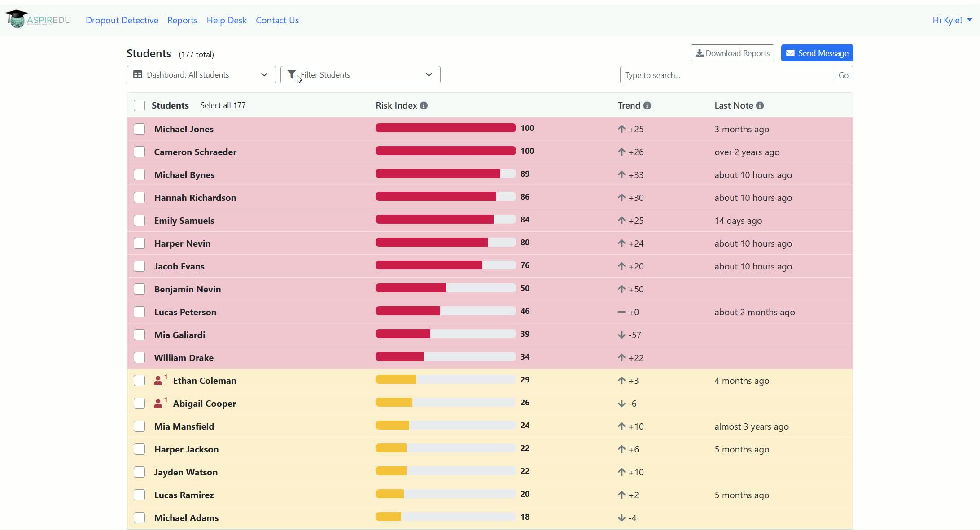
Task: Select Mia Mansfield's checkbox
Action: (139, 426)
